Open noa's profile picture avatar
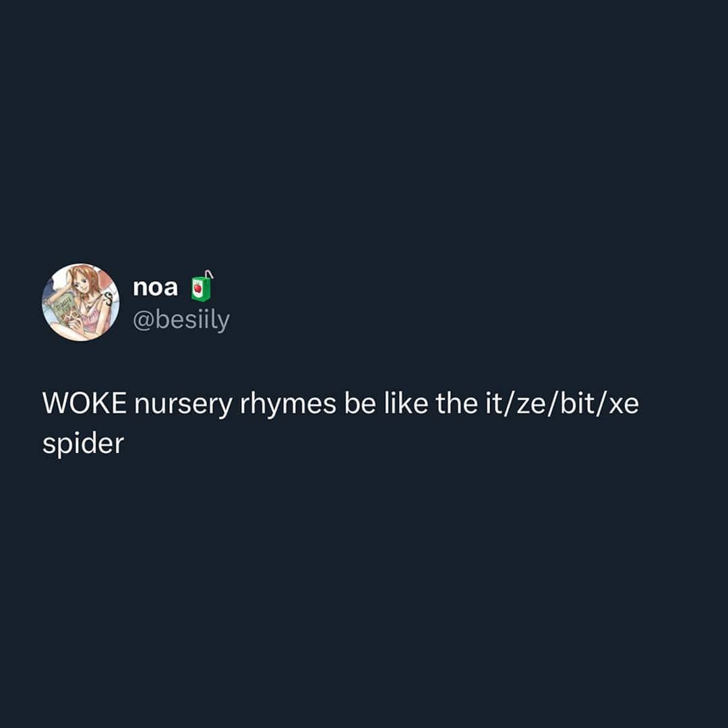 point(80,302)
